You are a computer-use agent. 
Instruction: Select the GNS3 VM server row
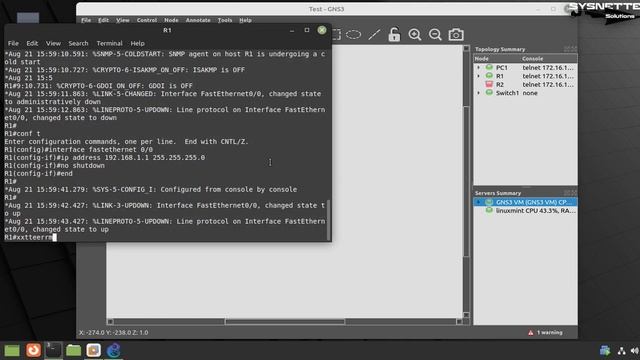click(x=525, y=202)
